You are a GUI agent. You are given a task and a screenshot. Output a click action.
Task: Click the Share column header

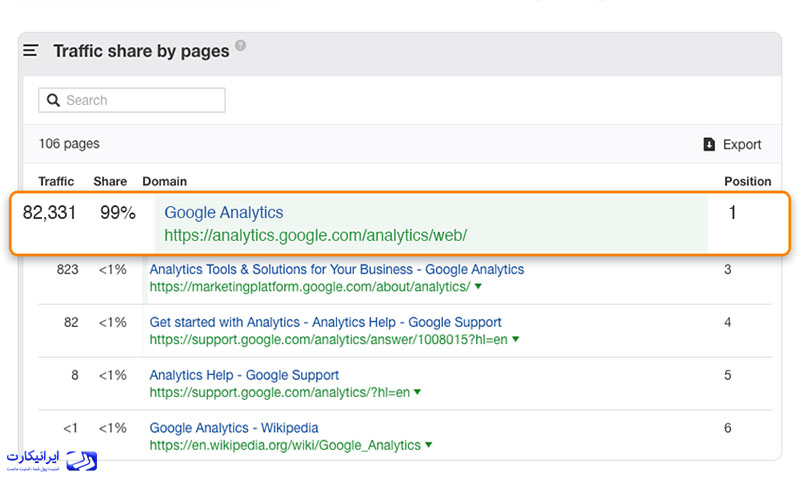click(110, 182)
